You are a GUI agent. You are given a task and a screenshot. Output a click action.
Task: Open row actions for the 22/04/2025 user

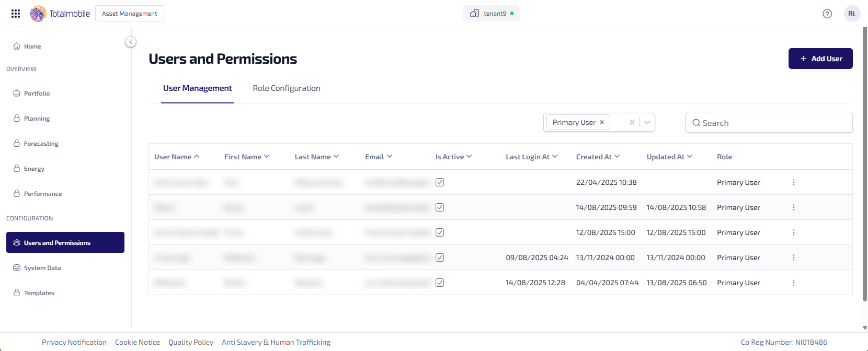[x=794, y=182]
